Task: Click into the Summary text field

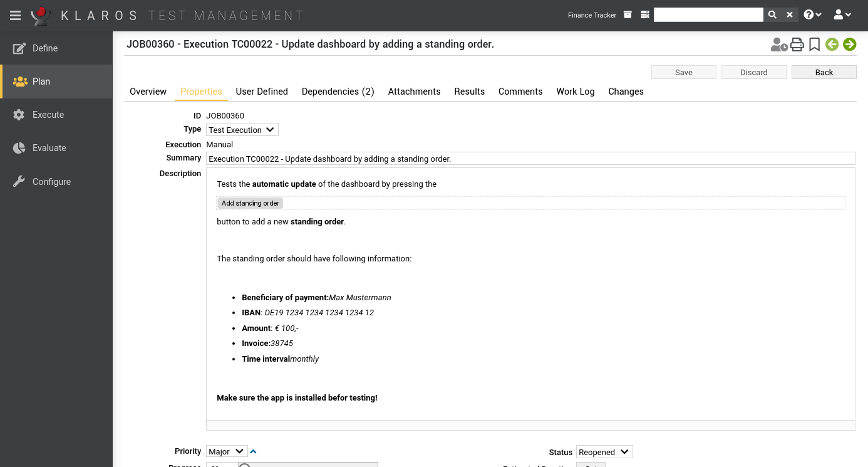Action: (530, 159)
